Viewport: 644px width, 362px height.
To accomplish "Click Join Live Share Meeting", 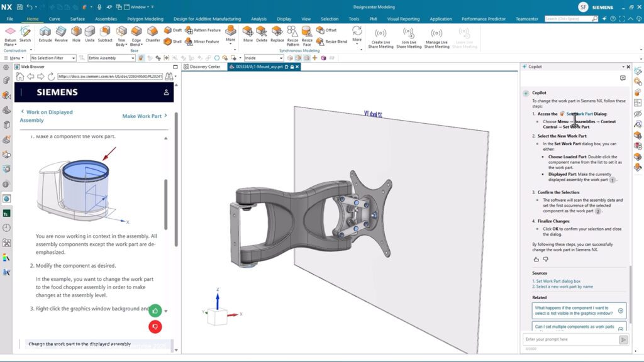I will [409, 38].
